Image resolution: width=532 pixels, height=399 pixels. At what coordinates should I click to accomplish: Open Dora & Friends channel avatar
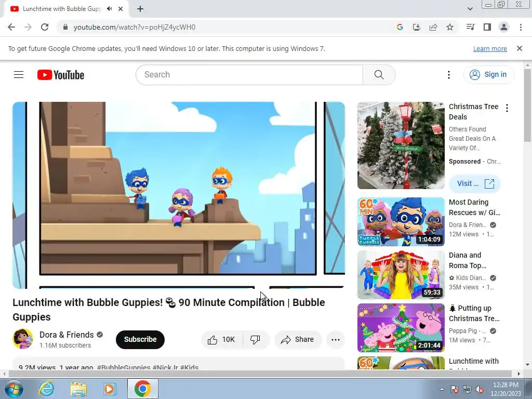tap(23, 339)
